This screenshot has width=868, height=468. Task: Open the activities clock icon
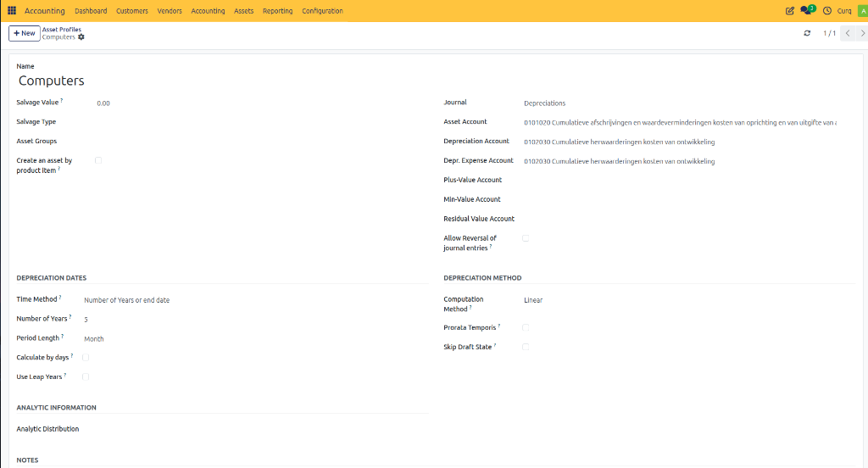point(827,10)
